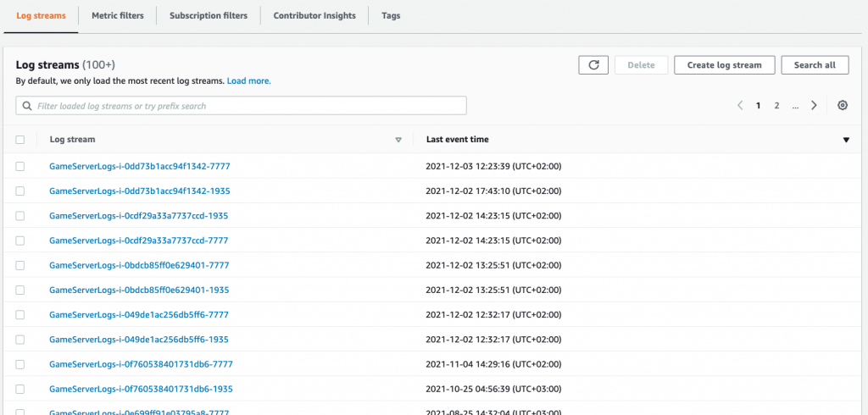Click the disabled Delete button
Image resolution: width=868 pixels, height=415 pixels.
[x=641, y=64]
